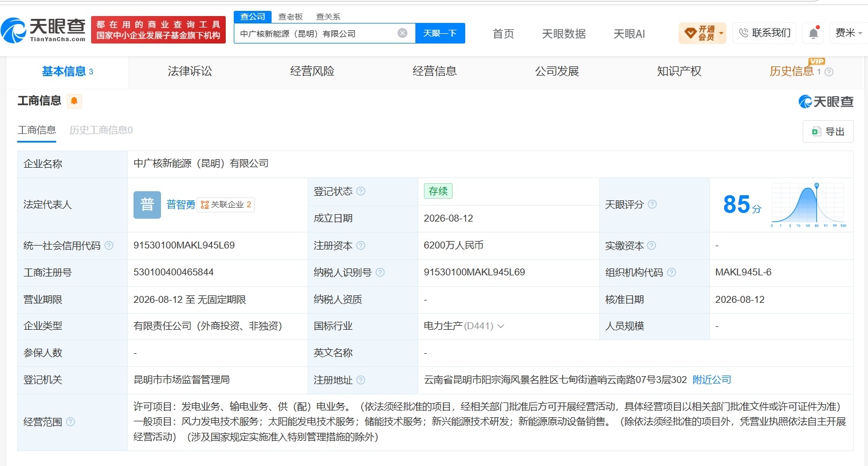Viewport: 868px width, 466px height.
Task: Click the Excel icon in the 导出 button
Action: coord(816,132)
